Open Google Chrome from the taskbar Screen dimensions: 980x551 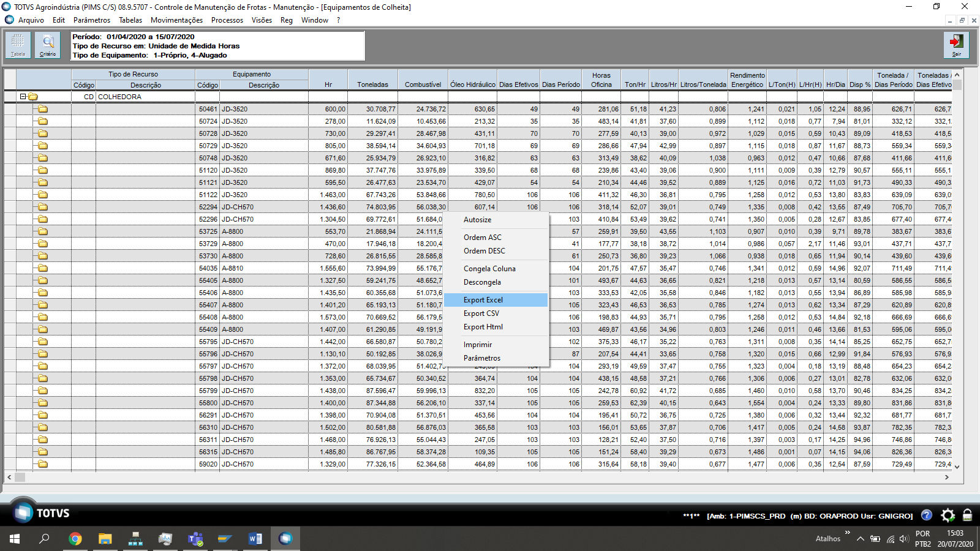75,539
